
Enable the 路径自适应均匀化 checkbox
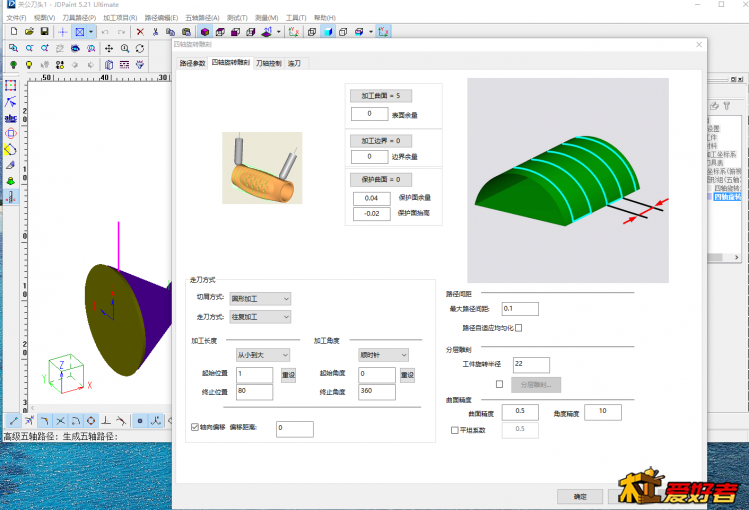[519, 328]
